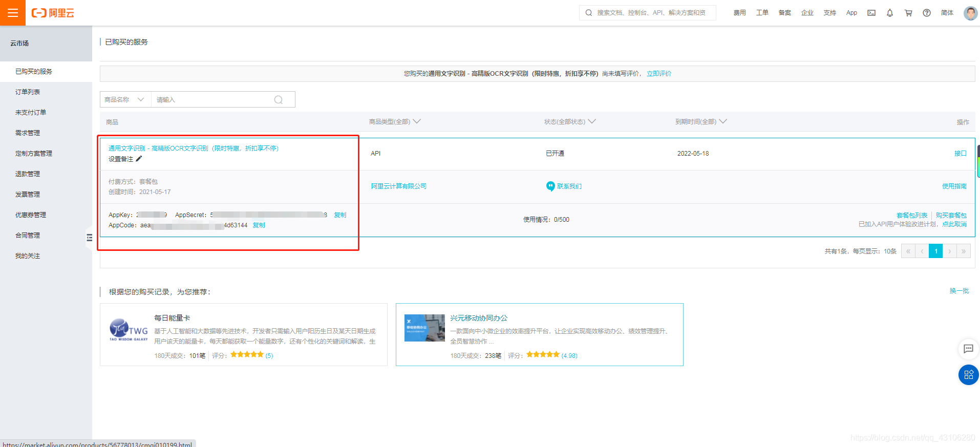Click the 联系我们 chat bubble icon
980x447 pixels.
pos(550,186)
